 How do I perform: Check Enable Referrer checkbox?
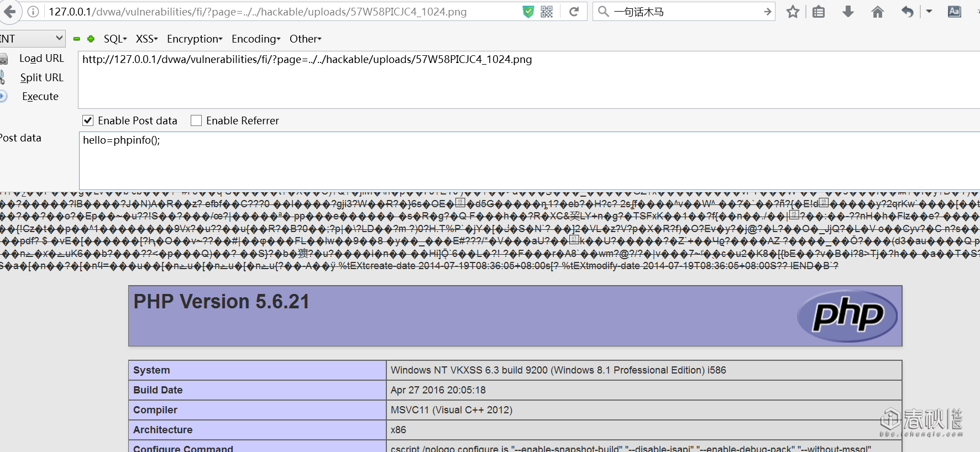(x=196, y=120)
